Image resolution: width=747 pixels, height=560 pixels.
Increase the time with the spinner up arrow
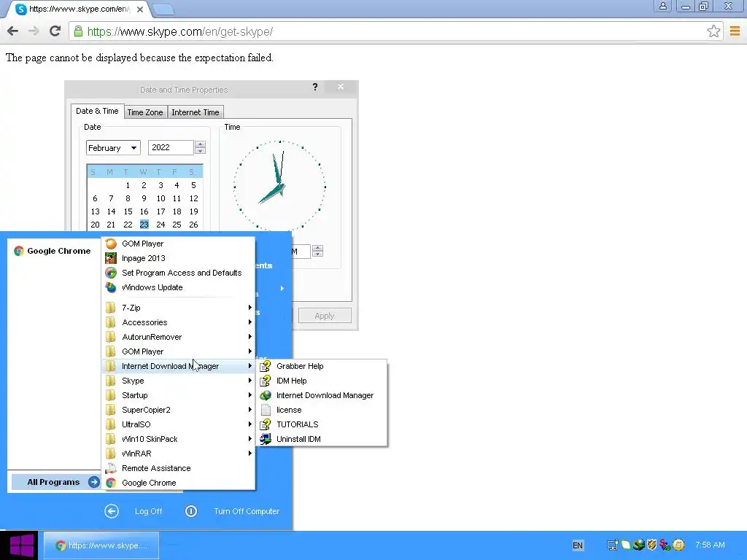click(318, 248)
